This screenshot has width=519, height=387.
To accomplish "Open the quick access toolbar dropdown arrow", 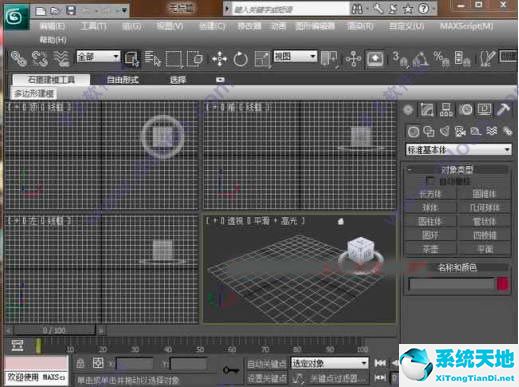I will (x=124, y=11).
